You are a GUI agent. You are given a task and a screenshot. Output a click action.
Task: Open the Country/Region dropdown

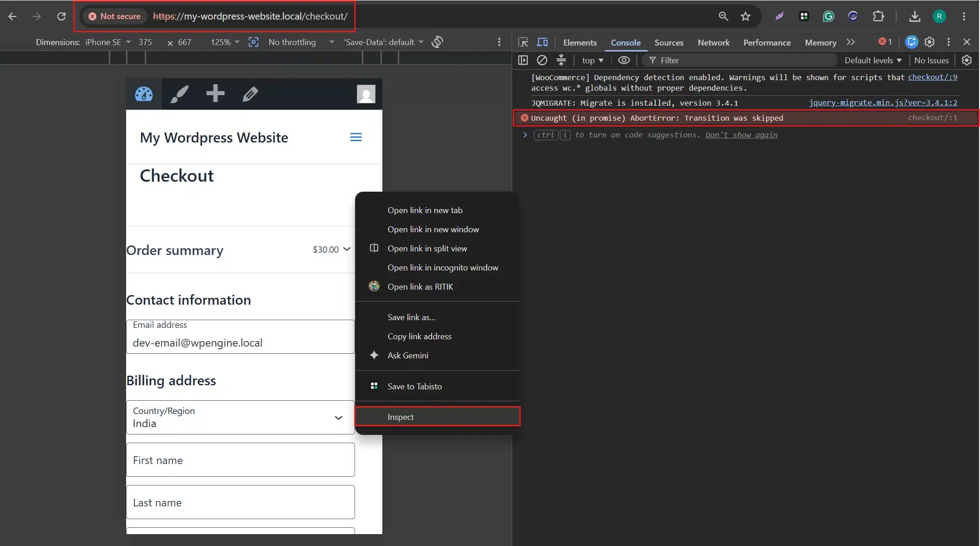click(x=240, y=417)
